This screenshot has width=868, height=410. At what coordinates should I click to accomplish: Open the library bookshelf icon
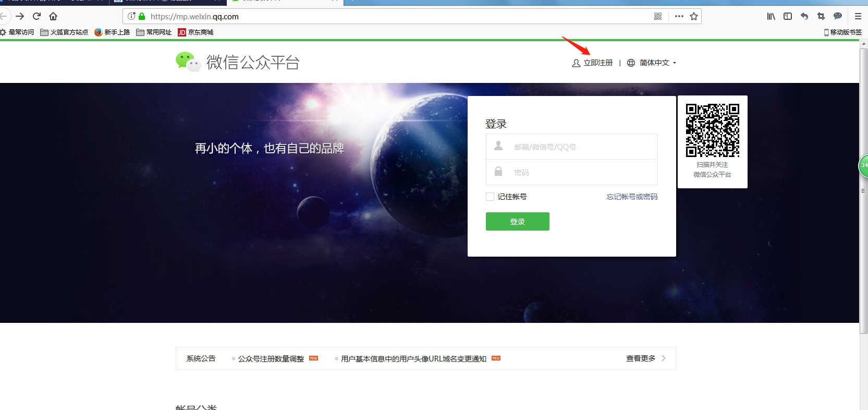tap(771, 16)
